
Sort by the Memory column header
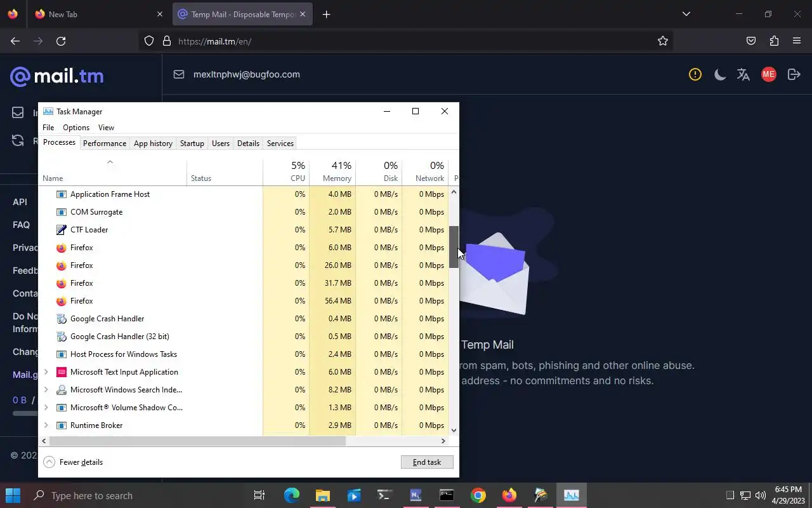point(332,171)
